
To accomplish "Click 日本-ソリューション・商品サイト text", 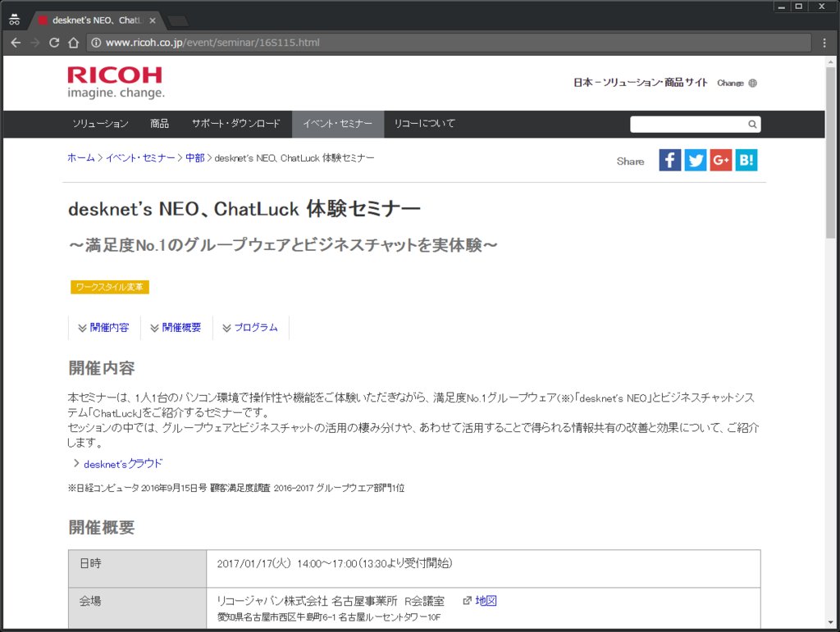I will pos(640,83).
